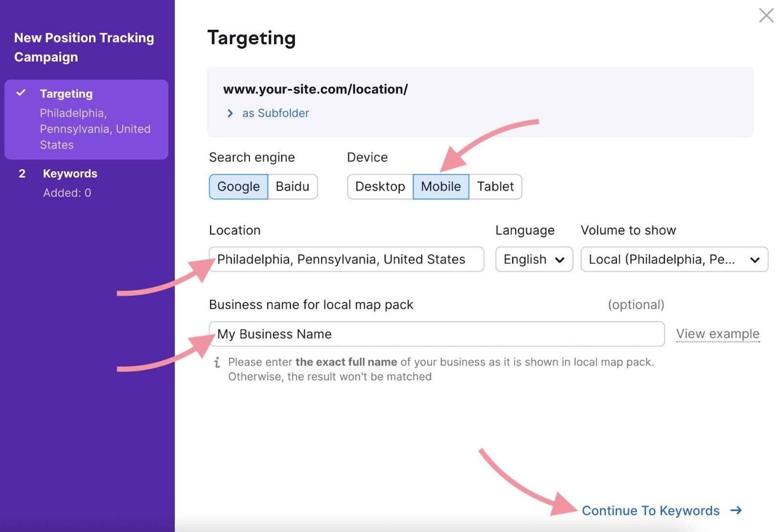Click the arrow icon after Continue To Keywords
Viewport: 782px width, 532px height.
point(736,511)
